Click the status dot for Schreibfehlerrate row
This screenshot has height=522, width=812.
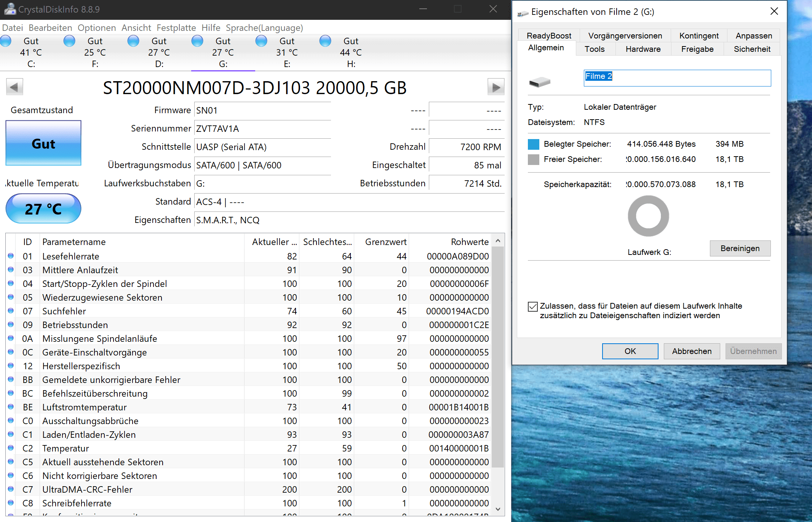(11, 503)
